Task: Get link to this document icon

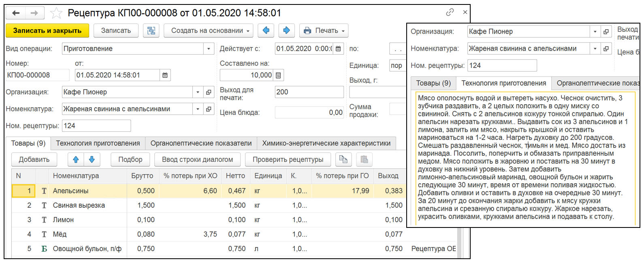Action: pos(450,13)
